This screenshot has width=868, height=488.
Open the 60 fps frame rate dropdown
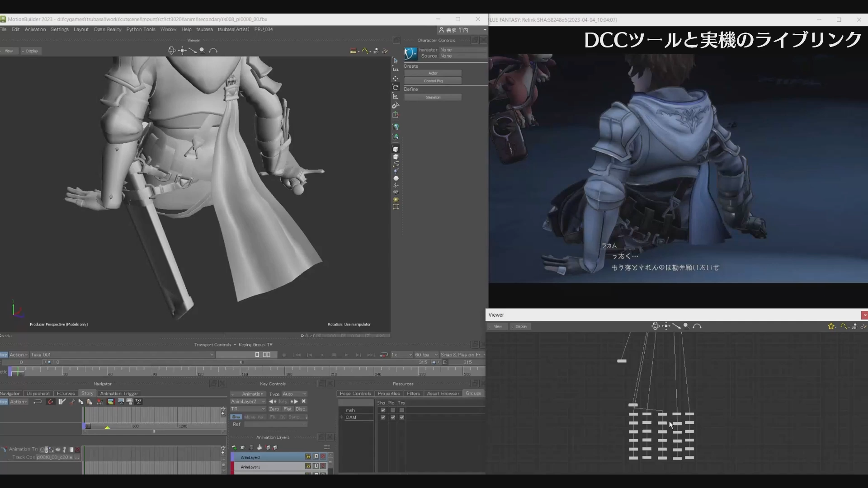click(x=426, y=355)
